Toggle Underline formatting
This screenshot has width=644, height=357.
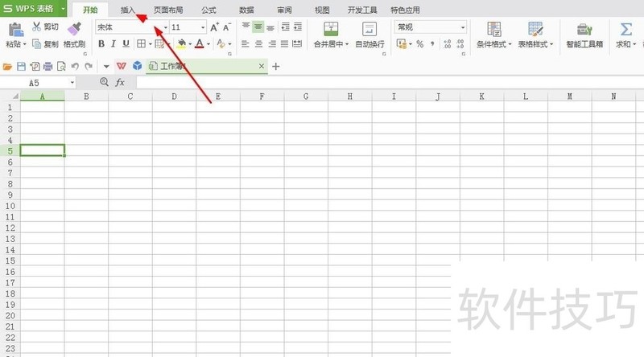[x=126, y=43]
